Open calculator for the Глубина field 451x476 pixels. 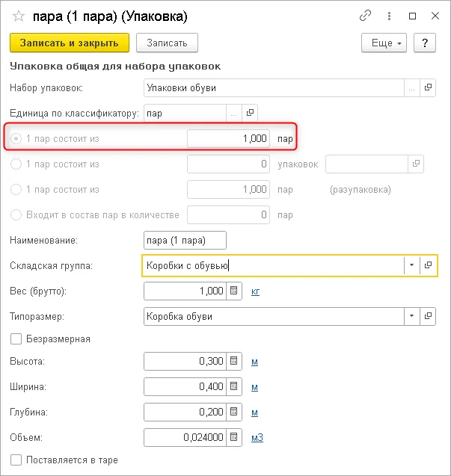233,412
